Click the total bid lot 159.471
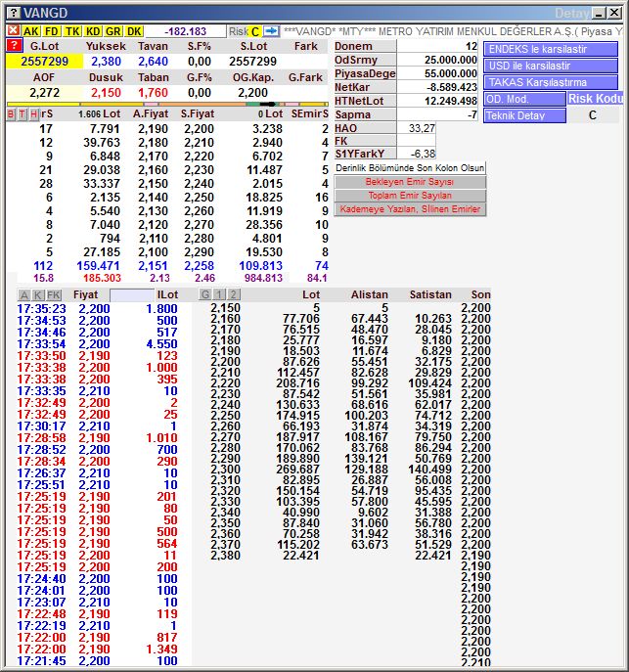The image size is (629, 672). point(98,266)
